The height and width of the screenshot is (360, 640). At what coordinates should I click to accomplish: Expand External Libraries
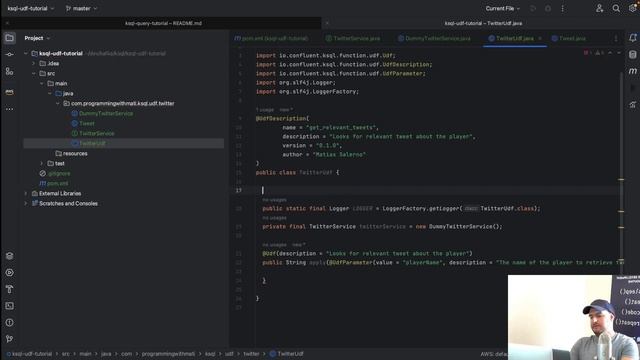pyautogui.click(x=26, y=193)
